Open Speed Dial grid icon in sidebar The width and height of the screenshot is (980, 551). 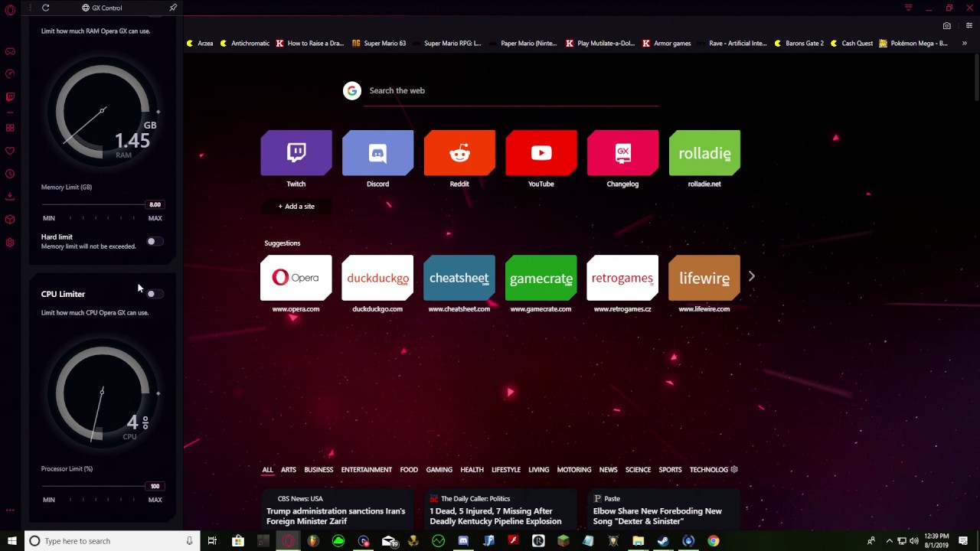(10, 128)
